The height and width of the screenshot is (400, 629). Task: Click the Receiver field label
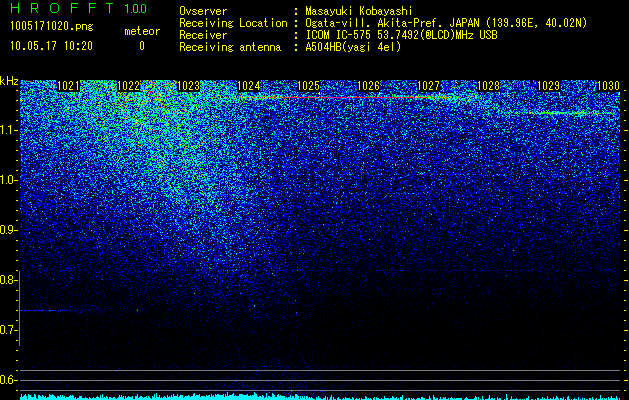[x=203, y=35]
